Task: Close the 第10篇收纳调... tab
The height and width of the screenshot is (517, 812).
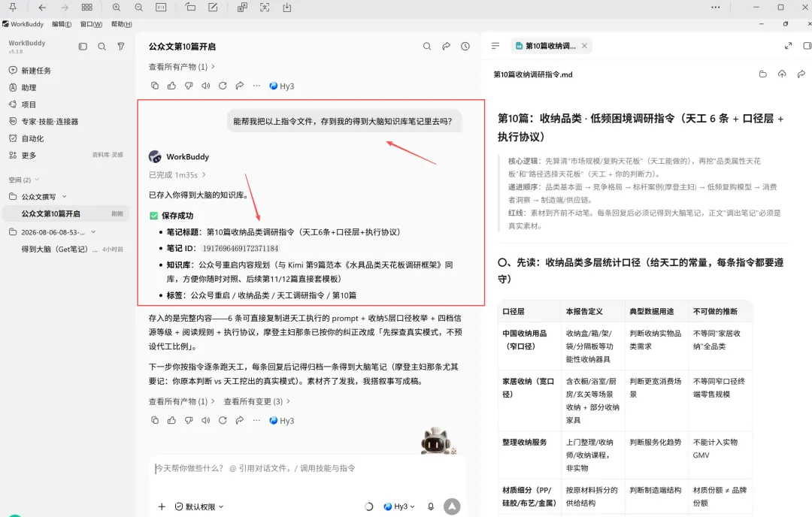Action: 584,46
